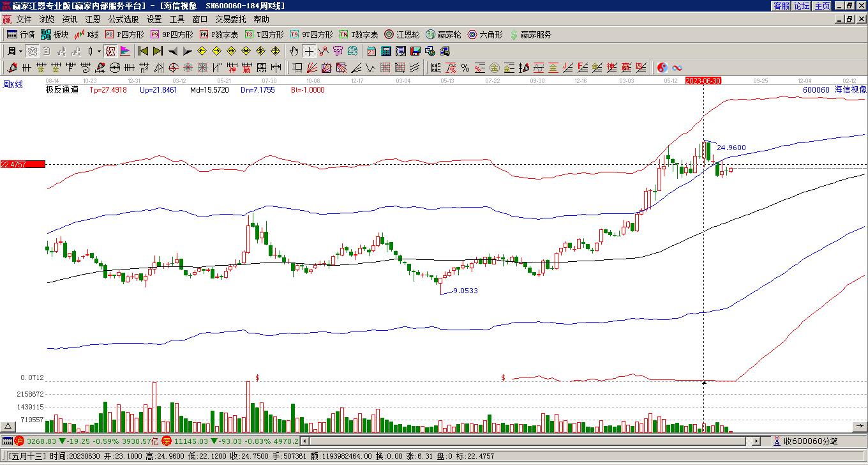Screen dimensions: 868x465
Task: Open the 交易委托 menu
Action: pyautogui.click(x=230, y=20)
